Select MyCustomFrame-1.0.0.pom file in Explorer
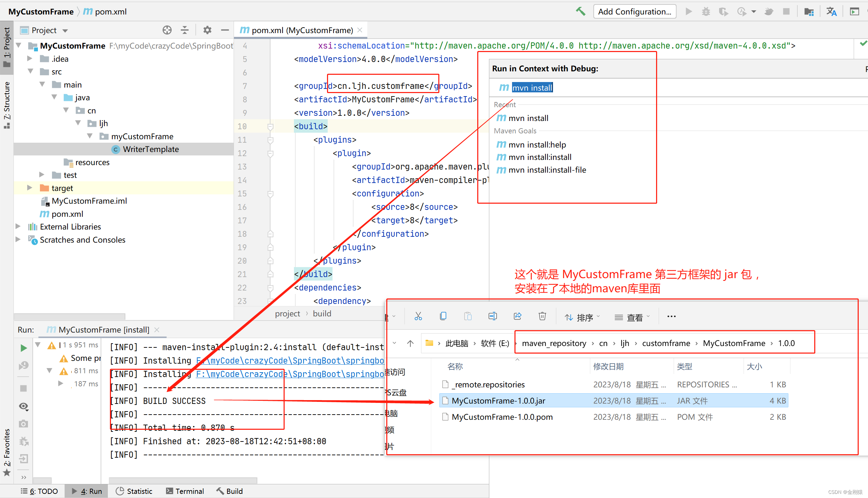The image size is (868, 498). pos(613,417)
